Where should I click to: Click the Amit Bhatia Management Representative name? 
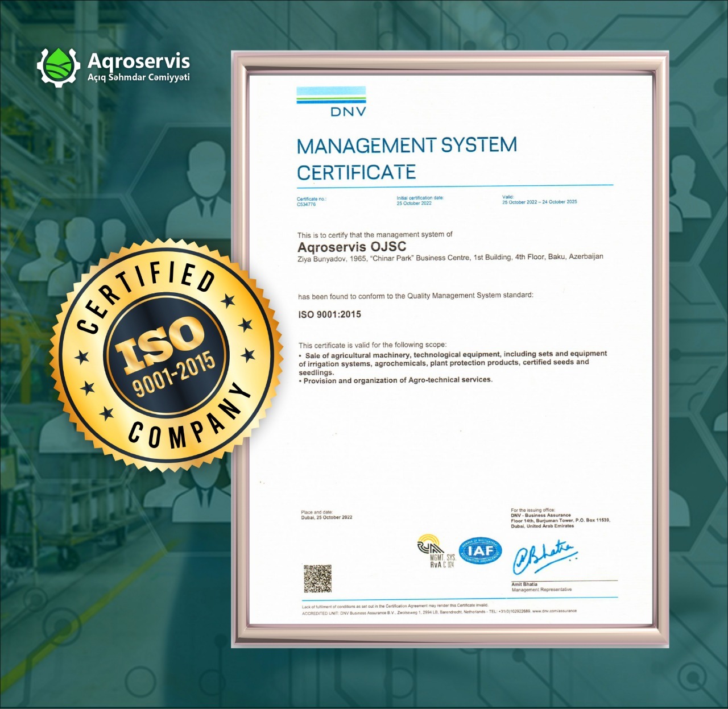point(524,584)
